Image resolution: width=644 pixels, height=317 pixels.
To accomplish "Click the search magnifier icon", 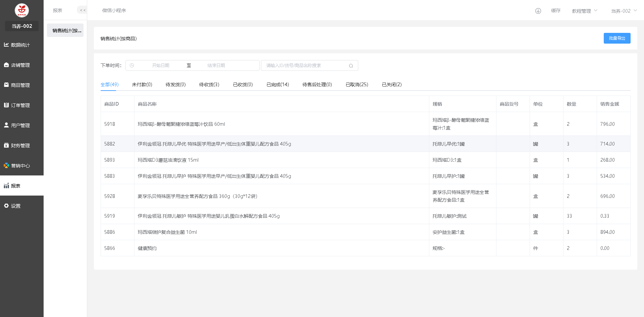I will click(351, 66).
